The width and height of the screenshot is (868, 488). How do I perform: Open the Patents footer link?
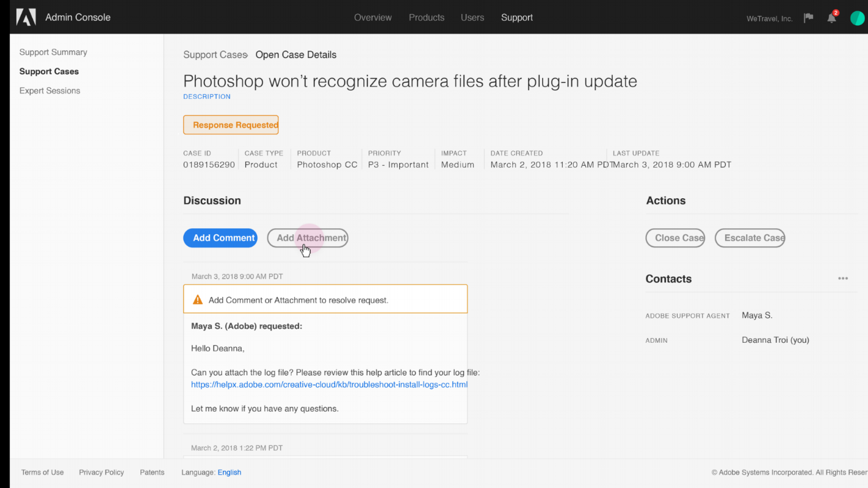click(152, 473)
